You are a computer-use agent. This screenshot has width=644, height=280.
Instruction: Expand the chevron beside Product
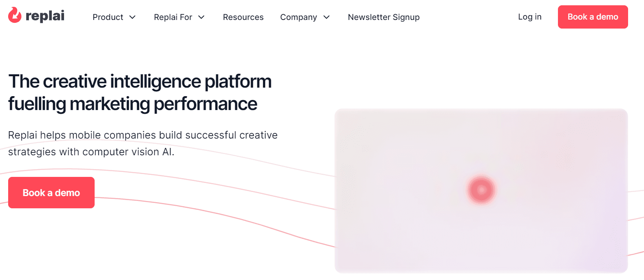point(132,17)
